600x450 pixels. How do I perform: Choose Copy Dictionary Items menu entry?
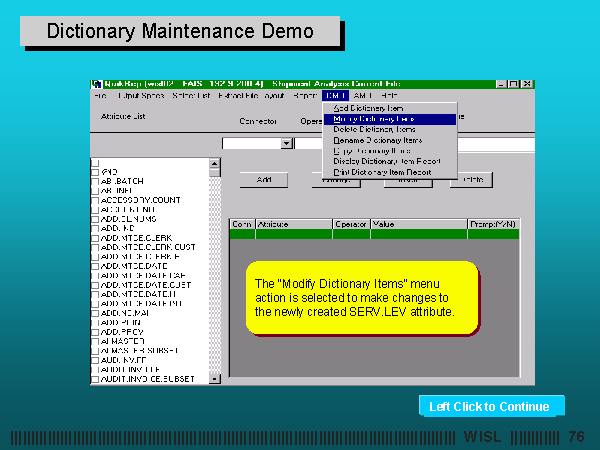390,151
